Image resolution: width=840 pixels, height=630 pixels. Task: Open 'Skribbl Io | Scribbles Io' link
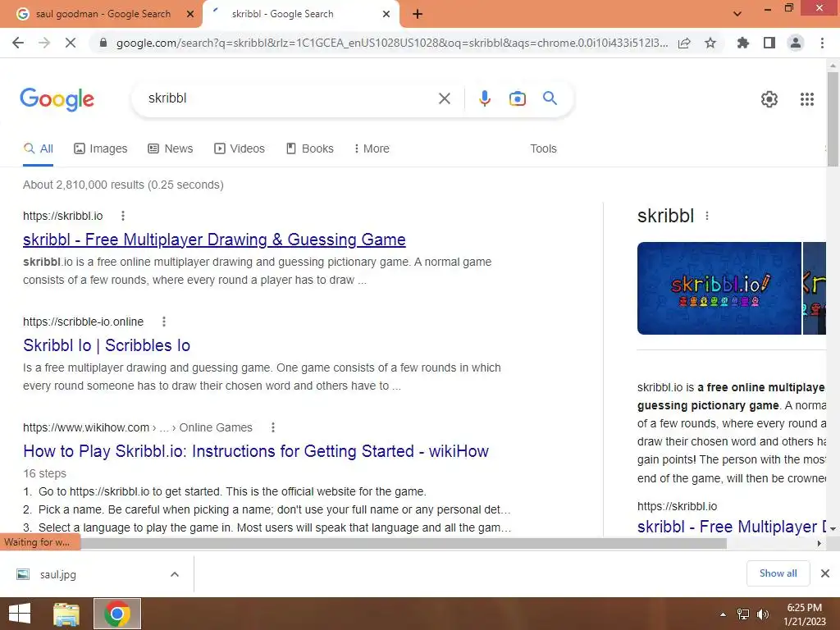click(107, 345)
